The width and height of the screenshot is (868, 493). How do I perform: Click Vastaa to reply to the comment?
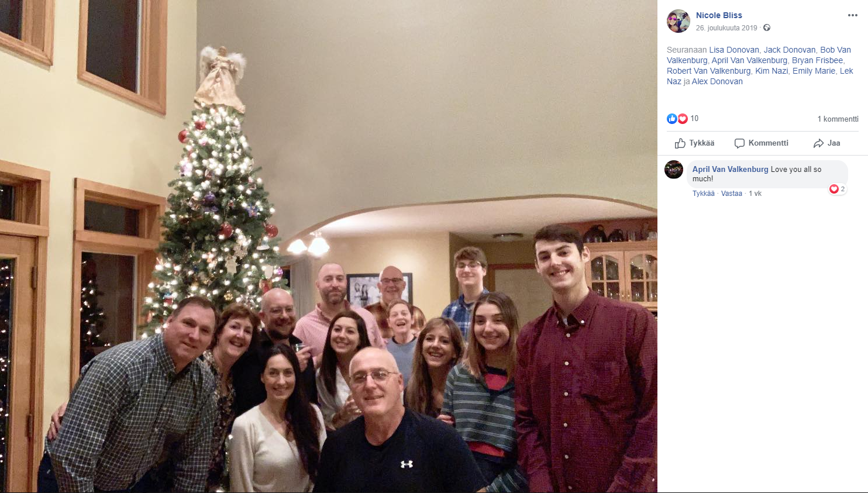(x=732, y=194)
